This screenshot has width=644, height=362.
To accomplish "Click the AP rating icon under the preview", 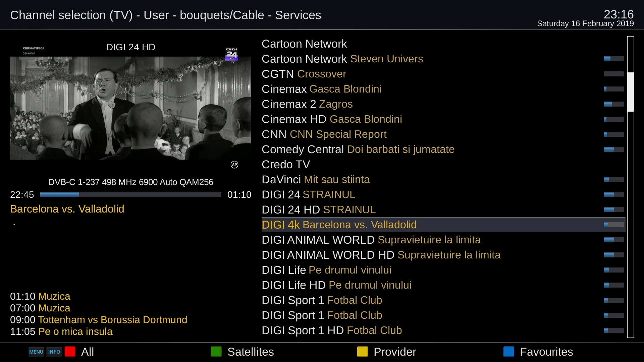I will (x=234, y=165).
